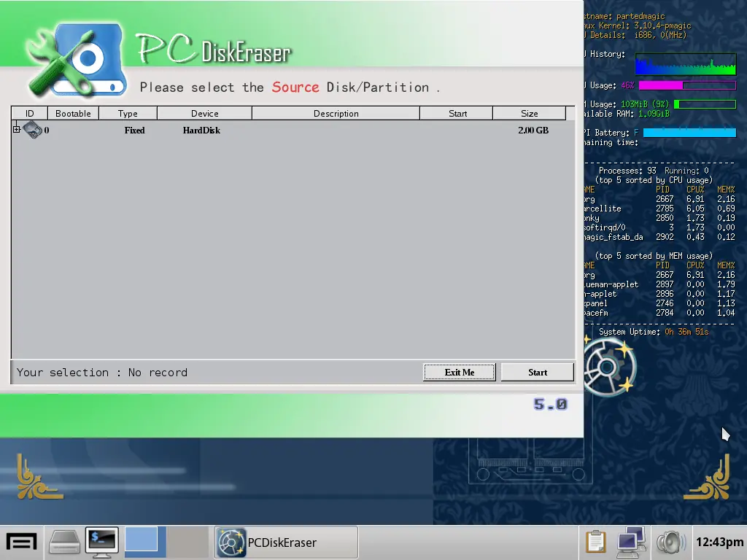
Task: Select the 'Fixed' type cell
Action: (x=134, y=131)
